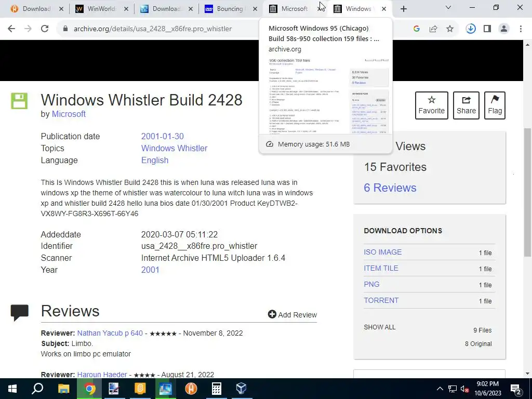Close the active Windows tab

[x=384, y=9]
